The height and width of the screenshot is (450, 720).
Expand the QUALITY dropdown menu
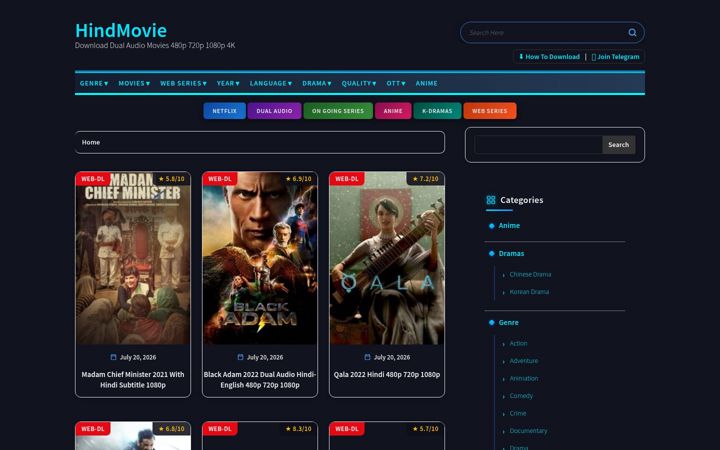[359, 83]
